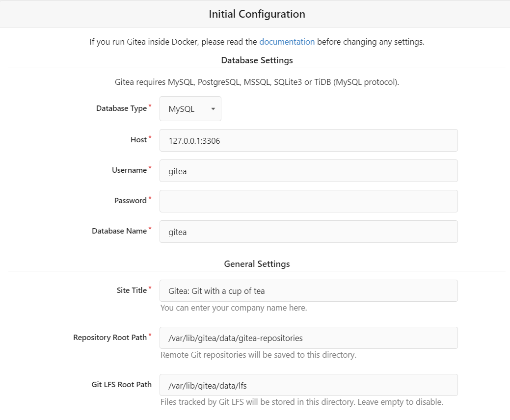
Task: Click the Password field label
Action: 129,200
